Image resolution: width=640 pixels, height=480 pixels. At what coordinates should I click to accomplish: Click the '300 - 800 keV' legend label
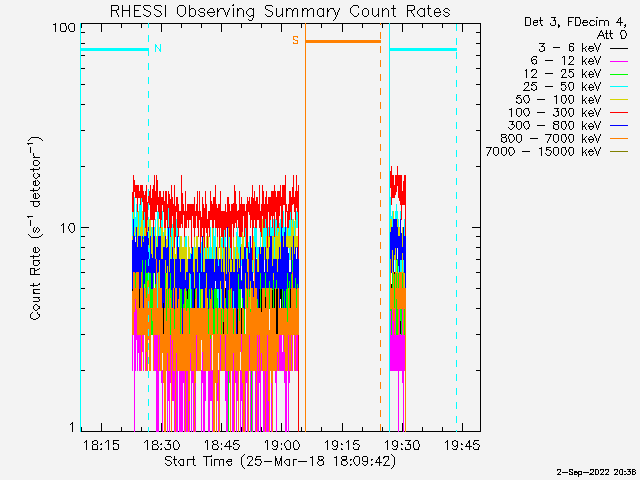555,126
